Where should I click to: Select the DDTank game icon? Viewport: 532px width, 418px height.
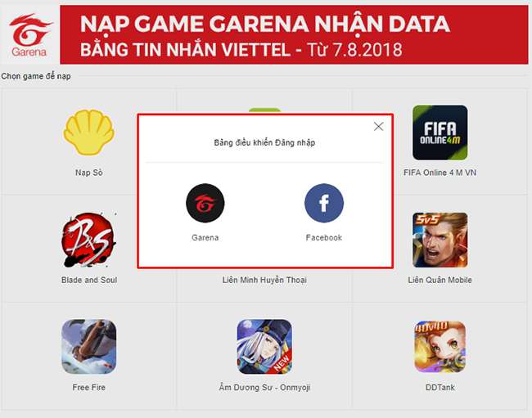pos(440,347)
